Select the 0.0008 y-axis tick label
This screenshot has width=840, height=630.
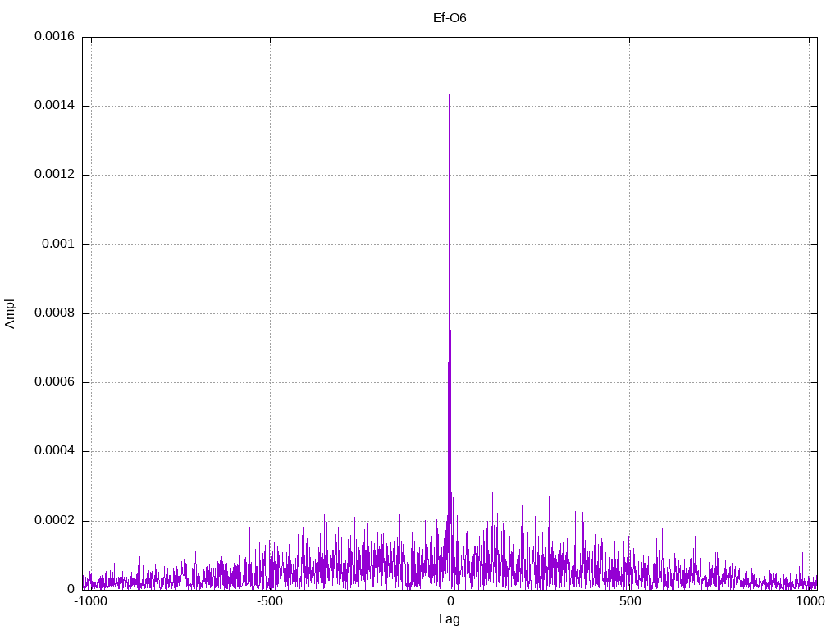pos(55,313)
